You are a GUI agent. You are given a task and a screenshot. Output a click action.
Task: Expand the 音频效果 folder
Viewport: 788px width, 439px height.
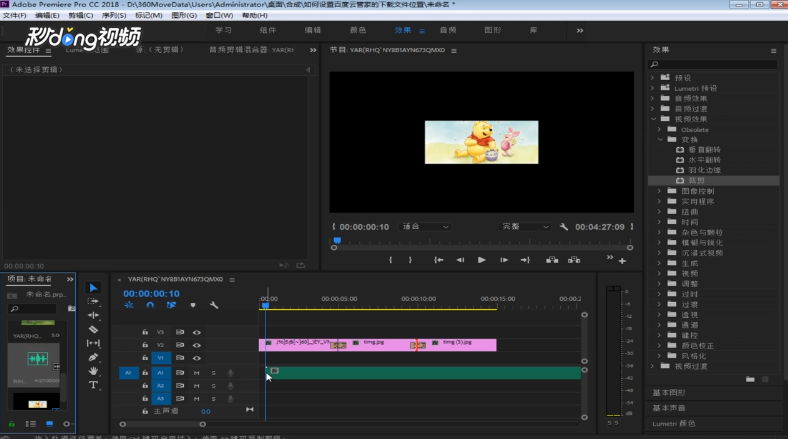click(x=653, y=98)
